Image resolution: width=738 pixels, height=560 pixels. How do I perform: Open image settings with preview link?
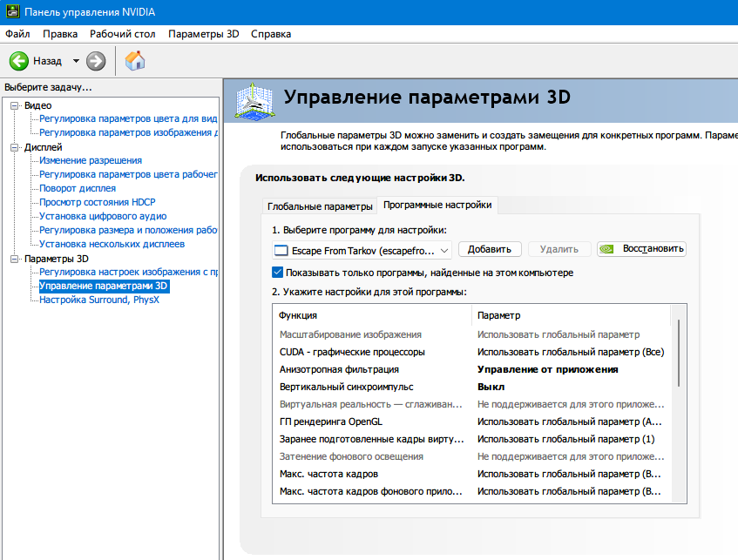(128, 272)
